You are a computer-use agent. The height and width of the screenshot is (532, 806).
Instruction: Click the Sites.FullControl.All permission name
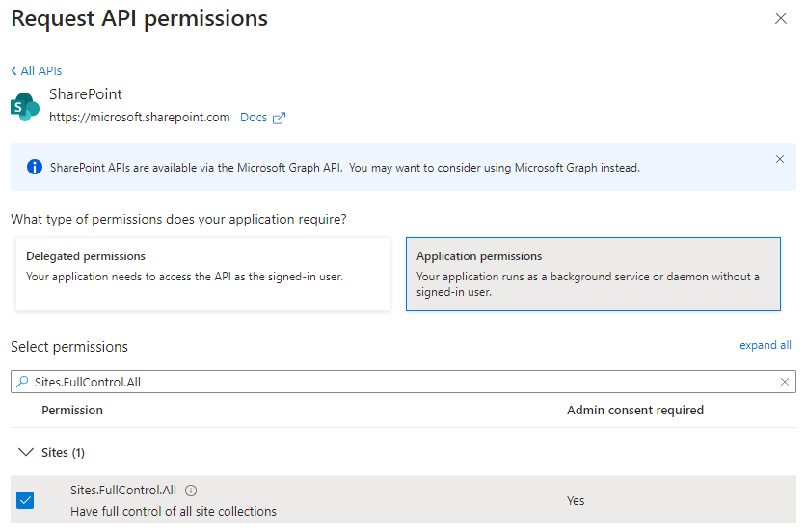pyautogui.click(x=123, y=491)
